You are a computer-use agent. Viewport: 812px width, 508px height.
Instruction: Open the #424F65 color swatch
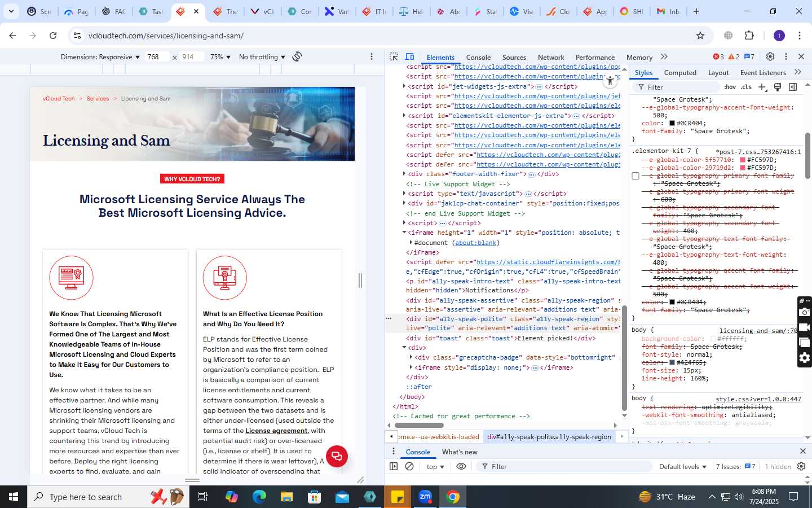click(672, 362)
